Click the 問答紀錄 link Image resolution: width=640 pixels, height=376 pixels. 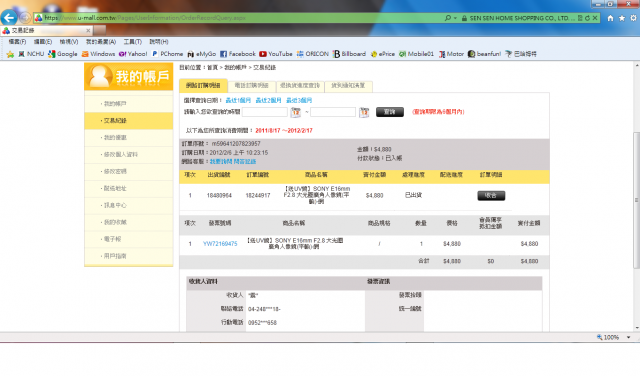click(x=244, y=162)
